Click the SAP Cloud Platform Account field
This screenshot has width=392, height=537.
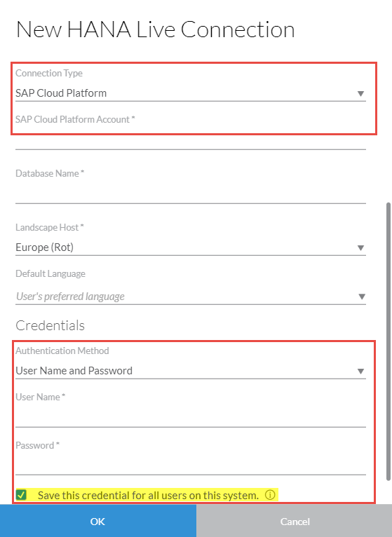pyautogui.click(x=191, y=141)
